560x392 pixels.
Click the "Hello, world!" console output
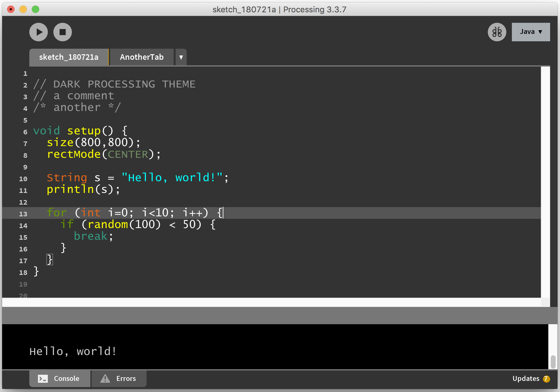tap(73, 351)
